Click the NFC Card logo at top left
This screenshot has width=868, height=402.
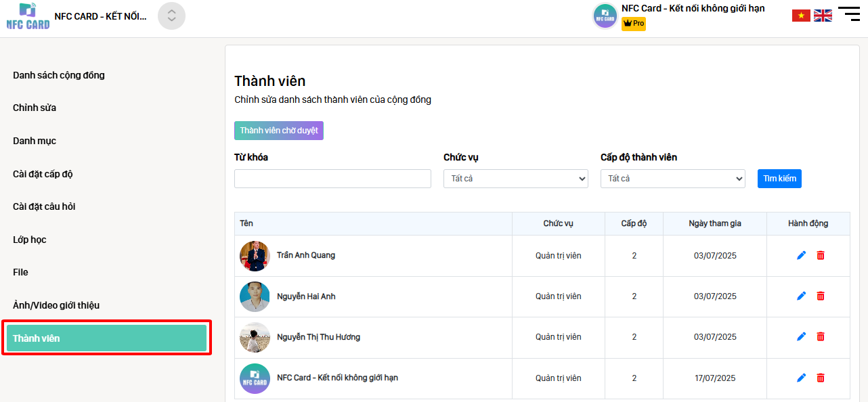pos(28,16)
